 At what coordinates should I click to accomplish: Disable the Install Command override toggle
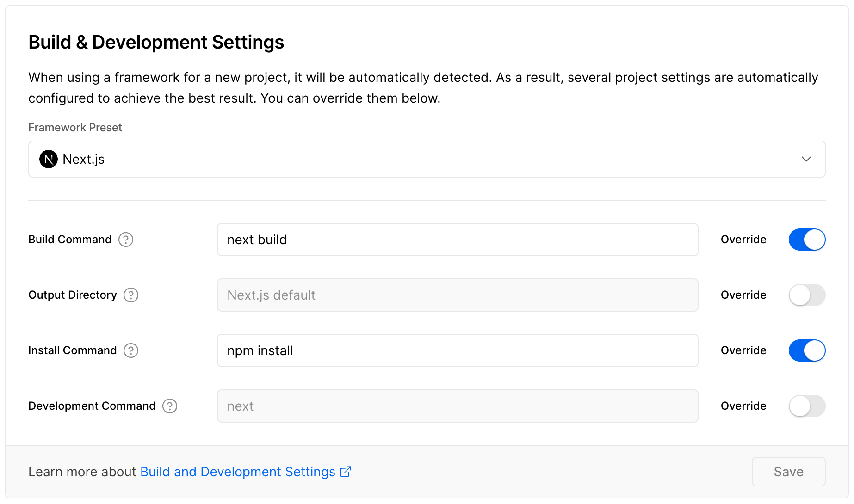point(807,350)
